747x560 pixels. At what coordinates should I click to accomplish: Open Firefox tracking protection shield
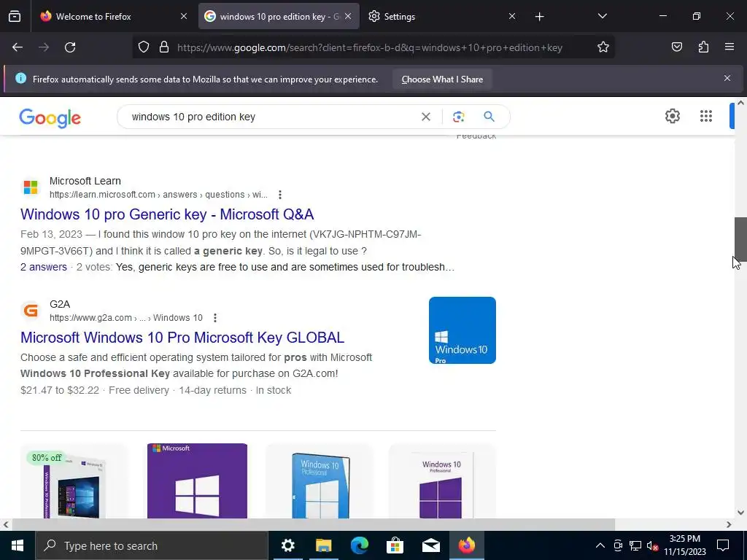tap(144, 47)
